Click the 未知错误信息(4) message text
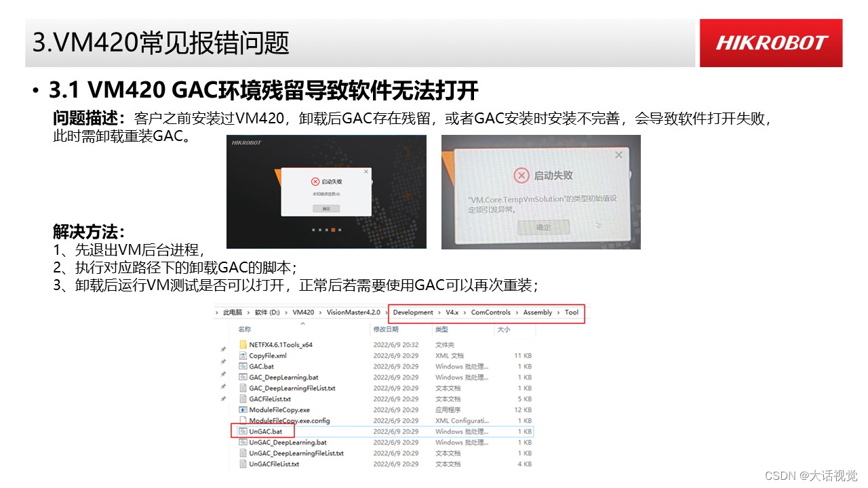Viewport: 868px width, 488px height. (326, 195)
